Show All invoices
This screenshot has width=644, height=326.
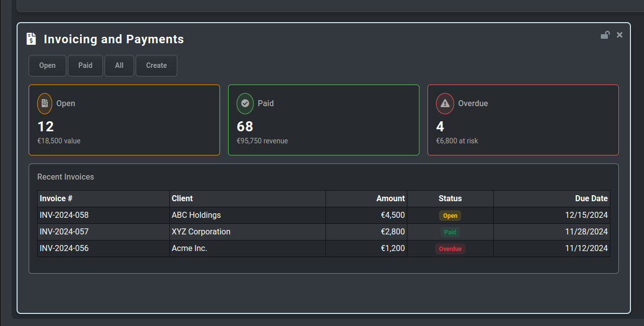[x=119, y=65]
